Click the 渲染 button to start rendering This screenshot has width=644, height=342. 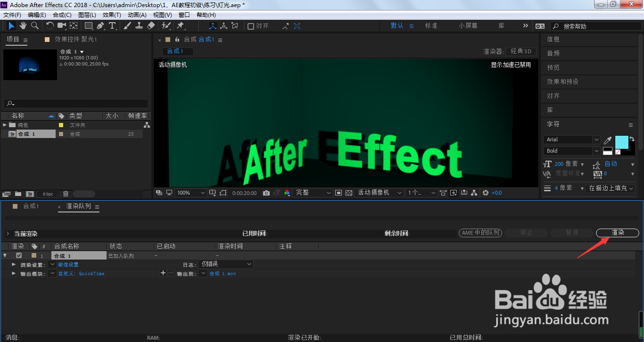point(618,233)
